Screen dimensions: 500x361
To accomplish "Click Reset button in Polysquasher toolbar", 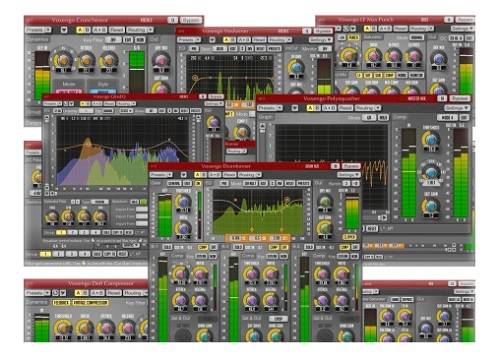I will click(346, 108).
